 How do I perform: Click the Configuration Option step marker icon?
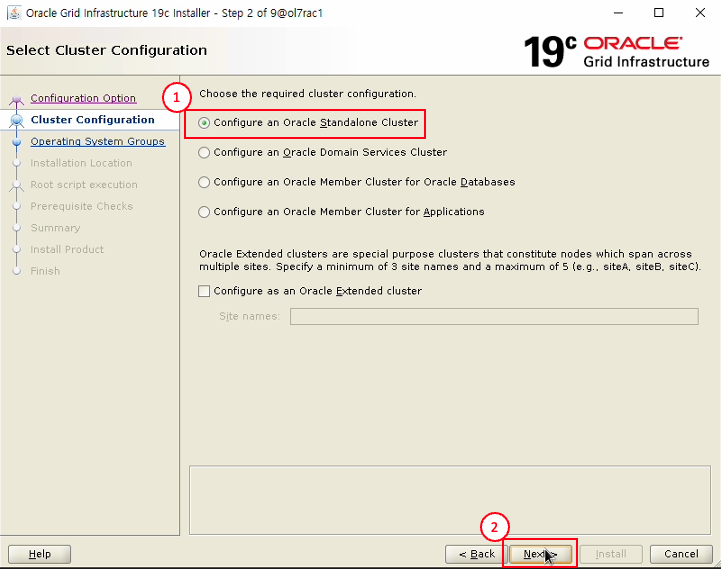(x=17, y=98)
